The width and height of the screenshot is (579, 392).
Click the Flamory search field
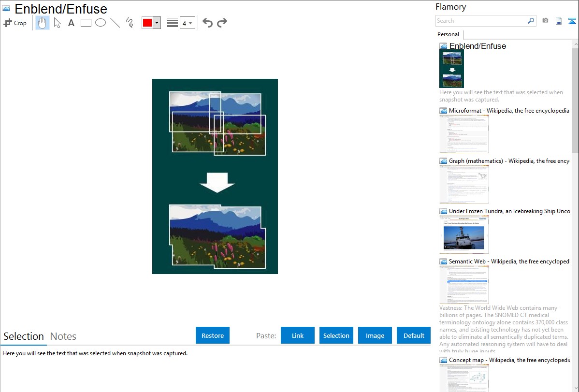tap(481, 21)
